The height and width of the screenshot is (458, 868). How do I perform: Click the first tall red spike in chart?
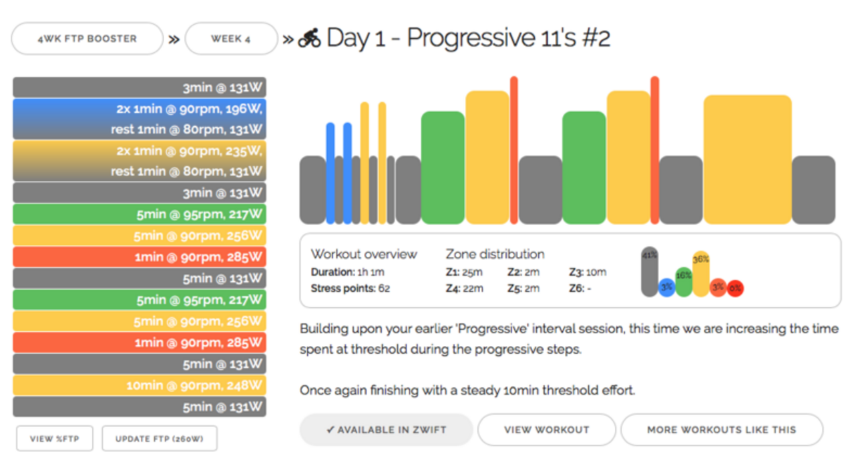[513, 150]
